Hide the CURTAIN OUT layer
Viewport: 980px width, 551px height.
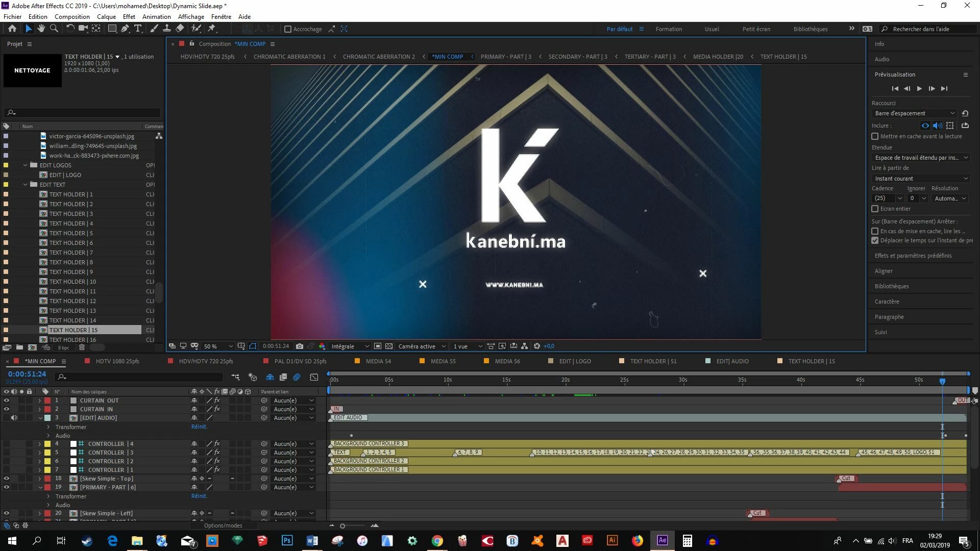tap(7, 400)
